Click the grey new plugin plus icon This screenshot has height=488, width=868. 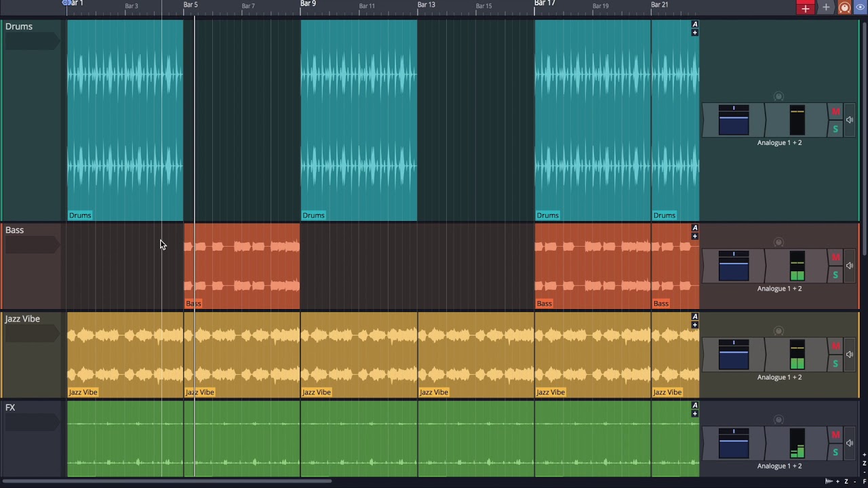click(x=825, y=8)
